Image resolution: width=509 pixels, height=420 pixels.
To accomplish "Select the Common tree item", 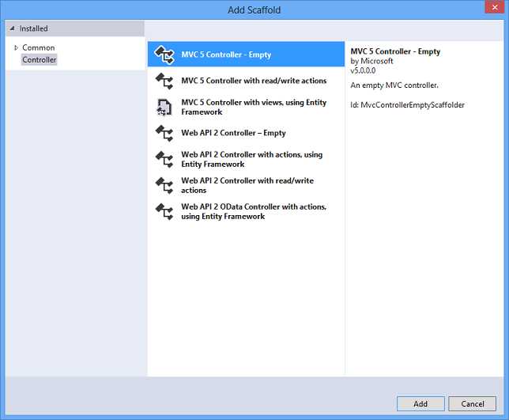I will 38,47.
